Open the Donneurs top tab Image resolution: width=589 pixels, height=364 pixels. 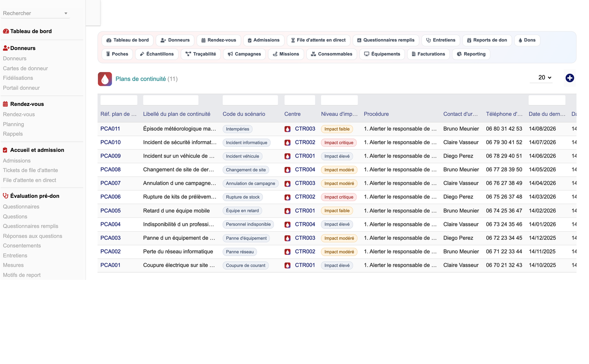[x=175, y=40]
